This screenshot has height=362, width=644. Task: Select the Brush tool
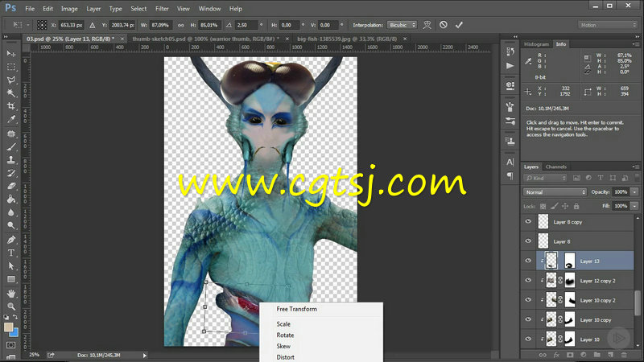(x=11, y=147)
